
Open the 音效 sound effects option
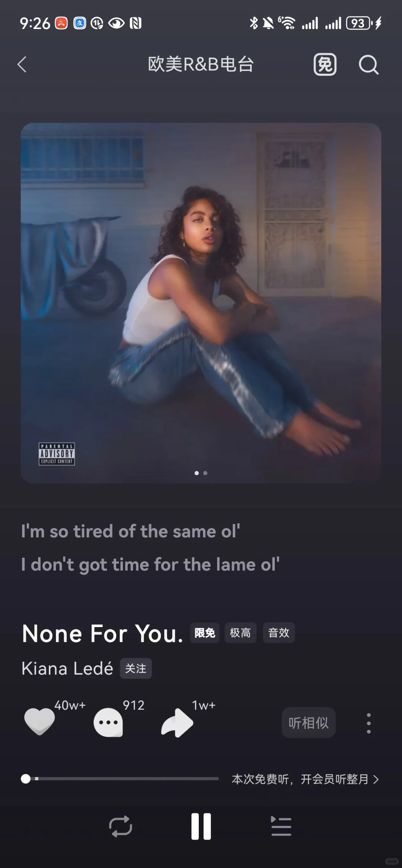(x=279, y=633)
